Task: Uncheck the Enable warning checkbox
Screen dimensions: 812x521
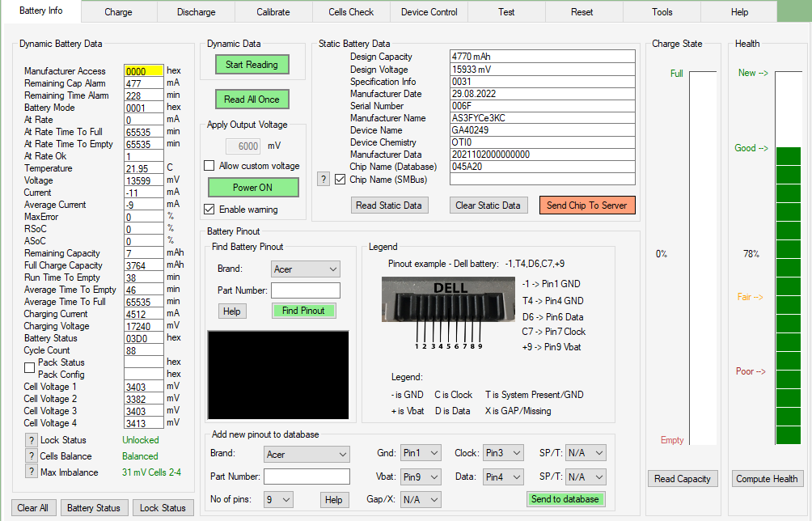Action: 209,210
